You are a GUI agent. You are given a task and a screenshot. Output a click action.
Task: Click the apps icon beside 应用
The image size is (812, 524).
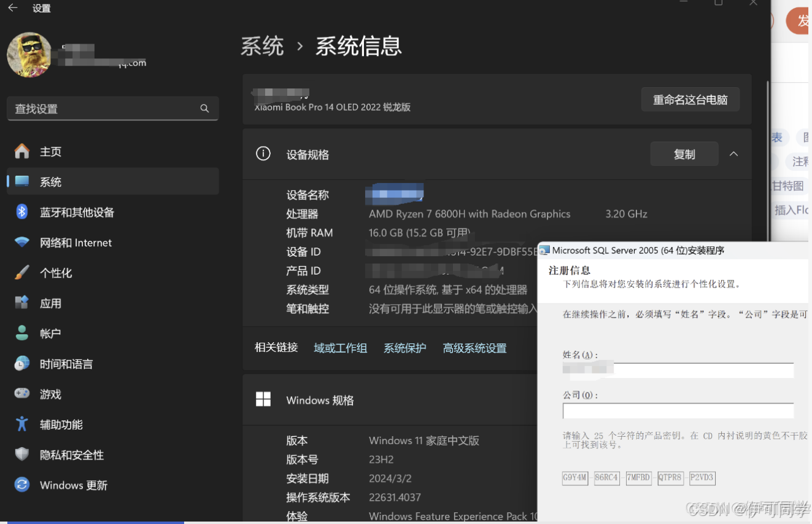pyautogui.click(x=22, y=302)
